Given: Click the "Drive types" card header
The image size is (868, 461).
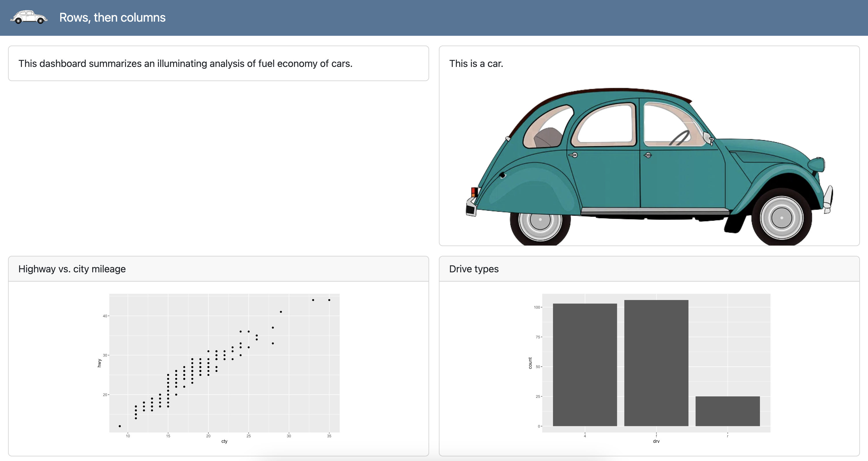Looking at the screenshot, I should coord(473,269).
